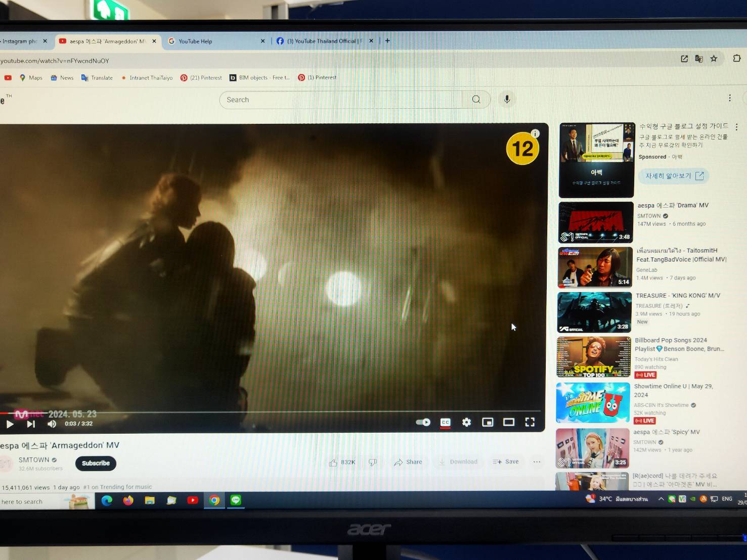Viewport: 747px width, 560px height.
Task: Open more actions menu below video
Action: (537, 461)
